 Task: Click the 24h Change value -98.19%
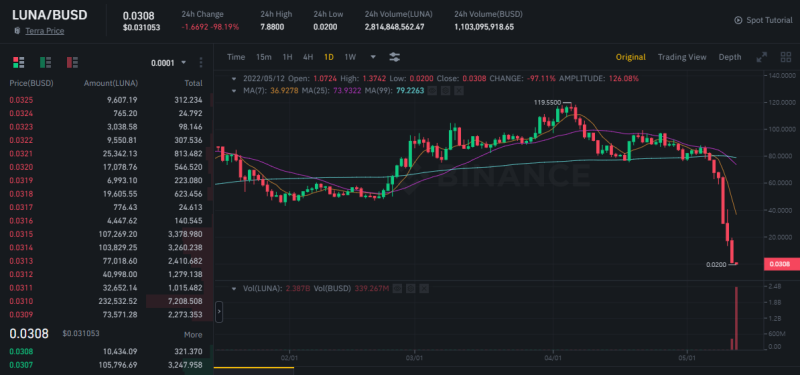point(224,27)
